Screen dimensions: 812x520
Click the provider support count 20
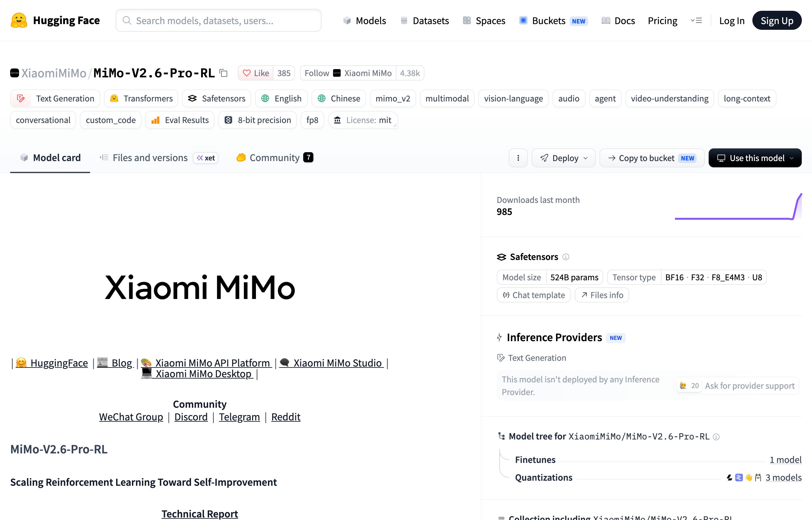tap(690, 386)
